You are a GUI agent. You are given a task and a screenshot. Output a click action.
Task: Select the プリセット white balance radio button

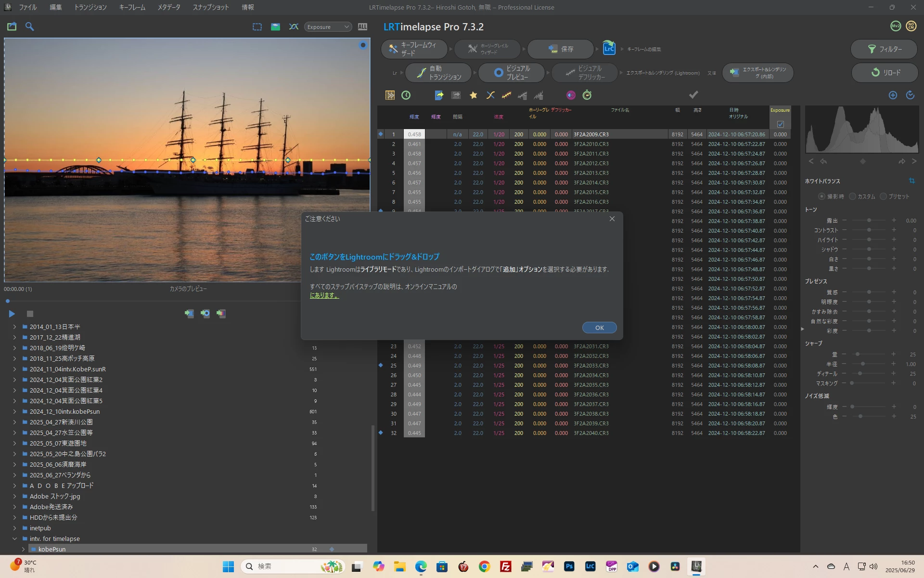click(x=883, y=197)
